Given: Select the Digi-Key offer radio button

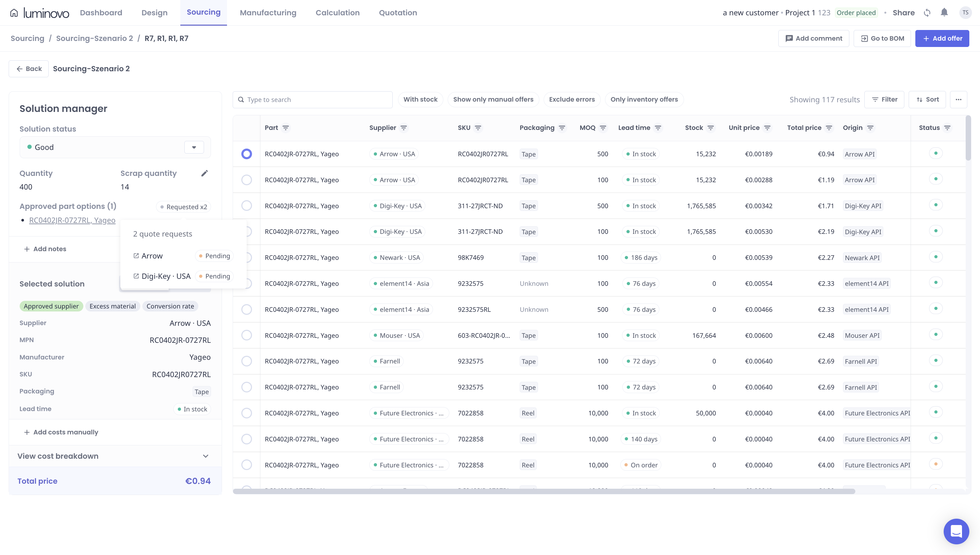Looking at the screenshot, I should coord(246,206).
